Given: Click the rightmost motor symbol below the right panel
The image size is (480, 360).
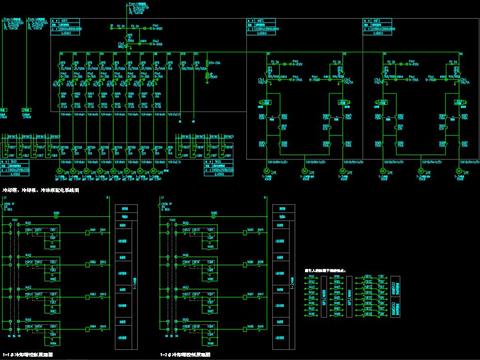Looking at the screenshot, I should [460, 171].
